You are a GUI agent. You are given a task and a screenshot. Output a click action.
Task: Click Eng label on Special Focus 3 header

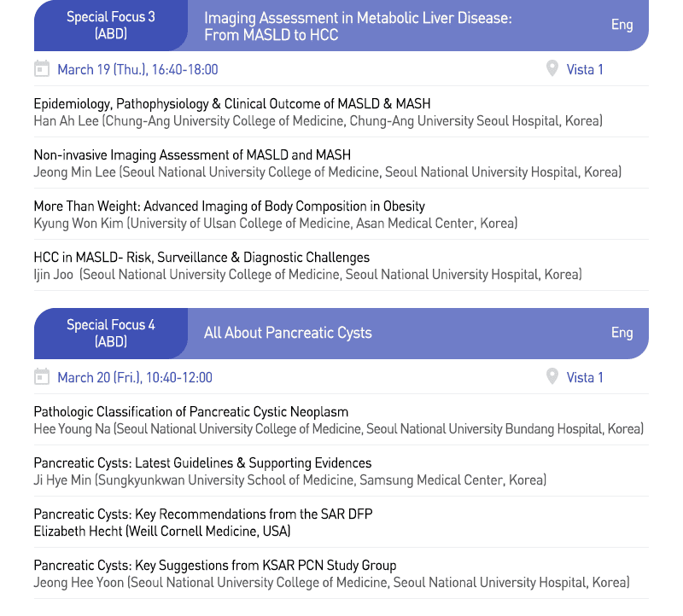pyautogui.click(x=622, y=25)
